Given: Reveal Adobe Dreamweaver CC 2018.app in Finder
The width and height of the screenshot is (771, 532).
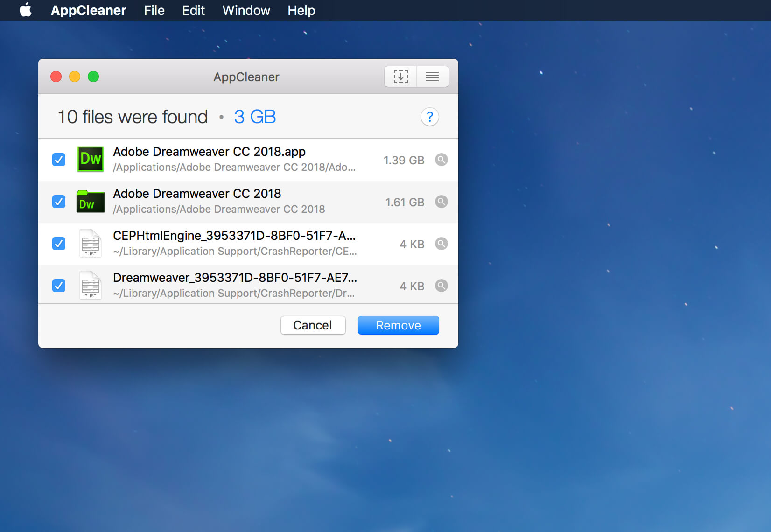Looking at the screenshot, I should click(x=441, y=160).
